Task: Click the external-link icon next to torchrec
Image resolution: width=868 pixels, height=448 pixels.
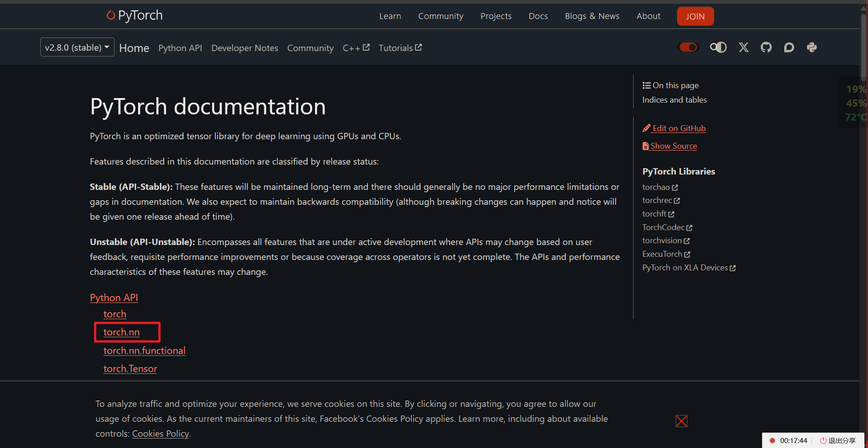Action: coord(677,200)
